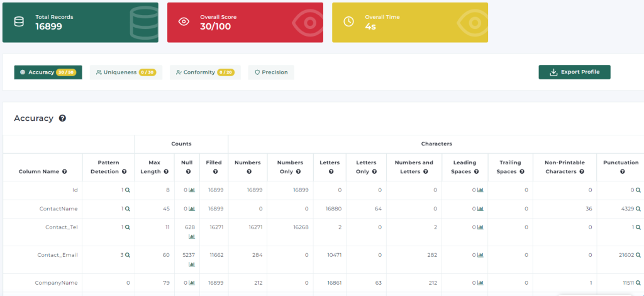Click the Max Length help icon
This screenshot has width=644, height=296.
[x=166, y=171]
